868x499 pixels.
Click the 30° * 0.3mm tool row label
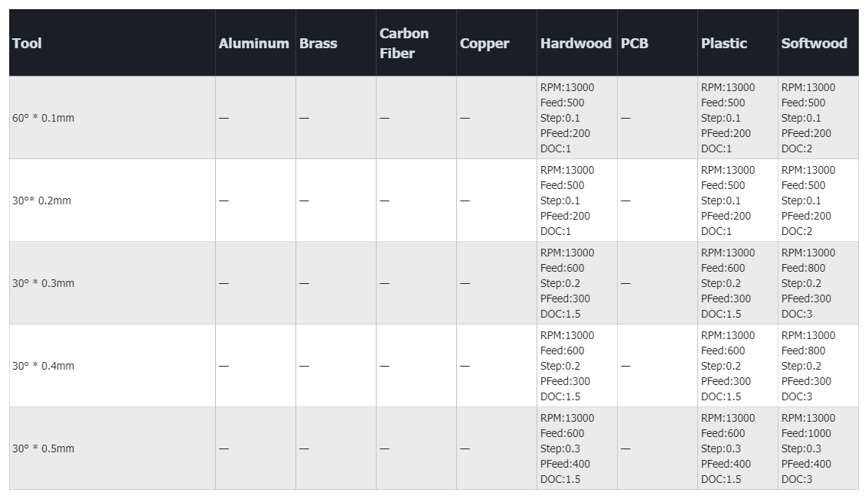pos(44,284)
